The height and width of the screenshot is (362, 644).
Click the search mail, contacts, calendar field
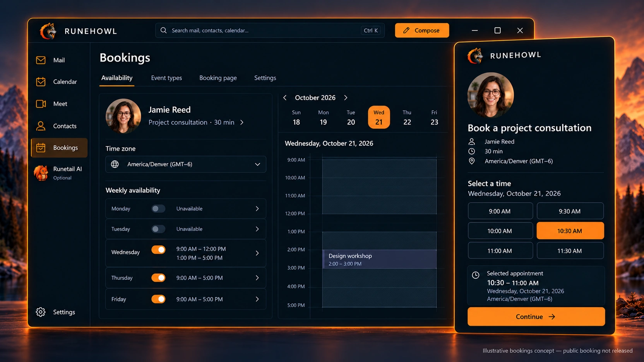click(270, 30)
